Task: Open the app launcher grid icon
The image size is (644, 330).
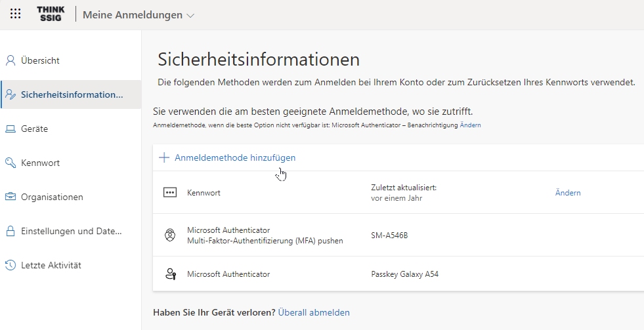Action: pyautogui.click(x=15, y=14)
